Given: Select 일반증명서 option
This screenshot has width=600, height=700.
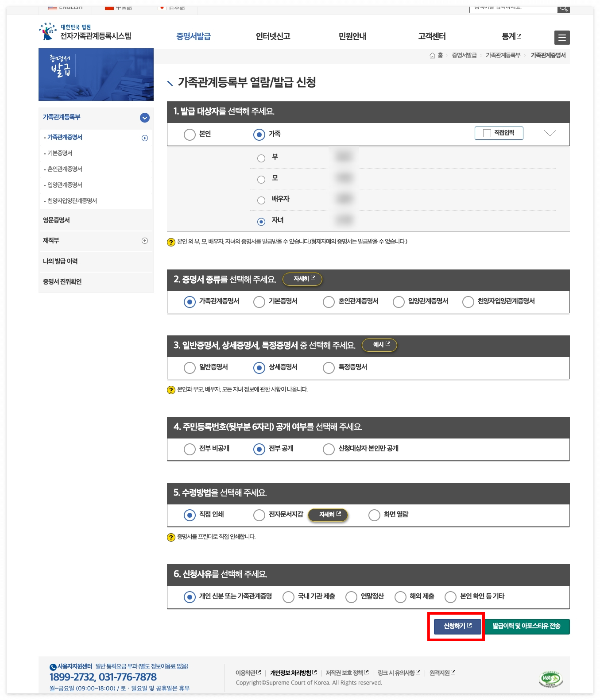Looking at the screenshot, I should pos(190,368).
